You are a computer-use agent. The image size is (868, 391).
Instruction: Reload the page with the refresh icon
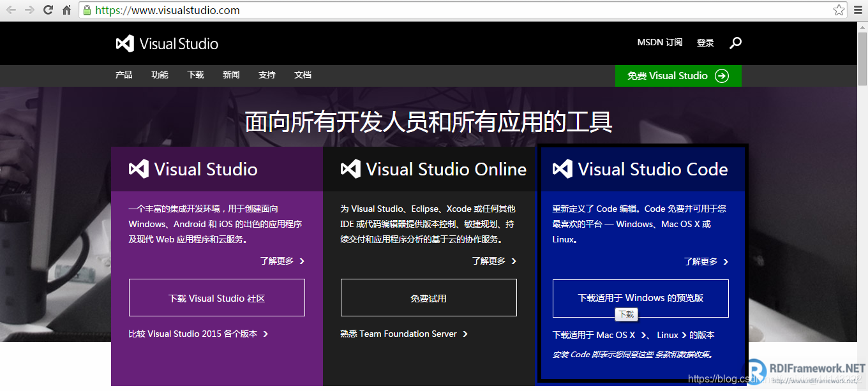(47, 10)
